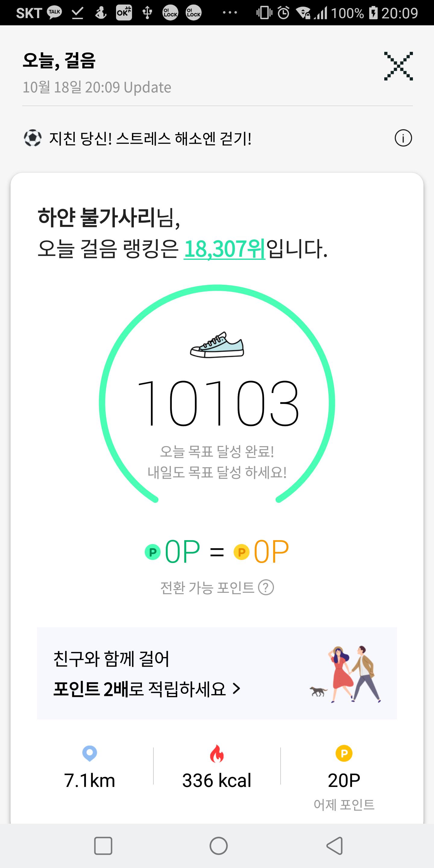Tap the sneaker icon in circle
Viewport: 434px width, 868px height.
coord(217,345)
